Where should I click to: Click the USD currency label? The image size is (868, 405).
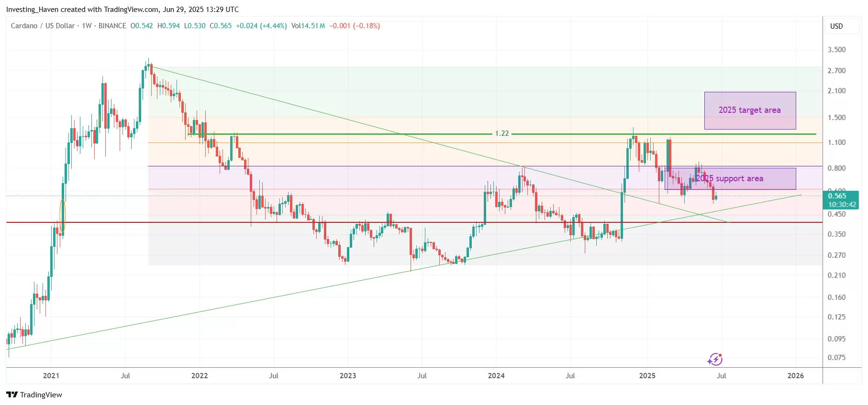[836, 26]
